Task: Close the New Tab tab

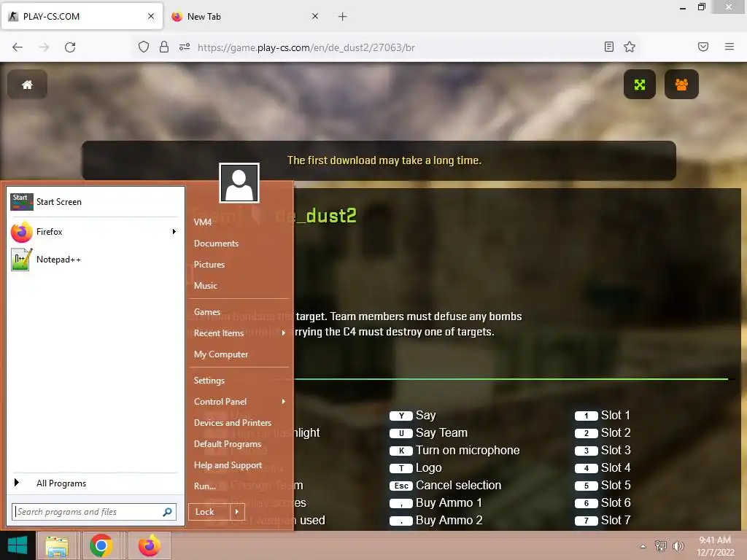Action: (315, 16)
